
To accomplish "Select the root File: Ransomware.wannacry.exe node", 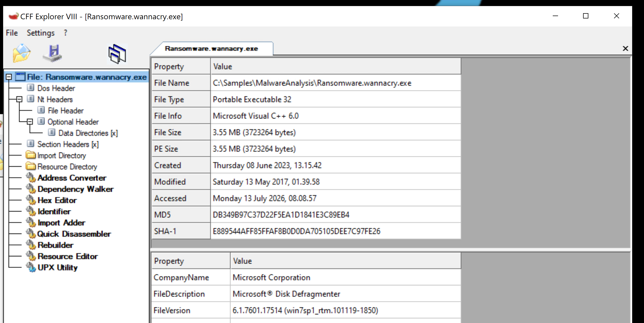I will (87, 77).
